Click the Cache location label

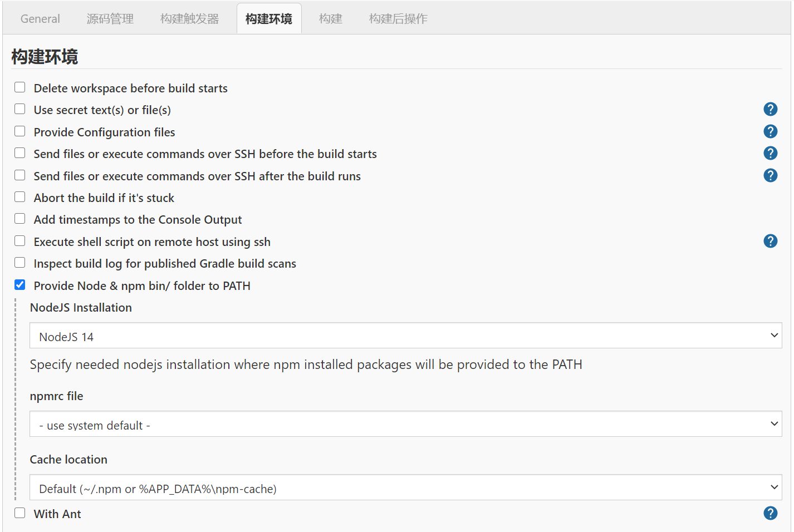point(68,460)
